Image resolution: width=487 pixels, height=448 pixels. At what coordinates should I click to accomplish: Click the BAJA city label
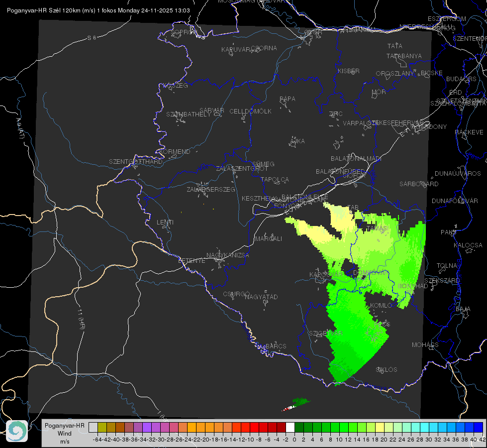tap(463, 309)
